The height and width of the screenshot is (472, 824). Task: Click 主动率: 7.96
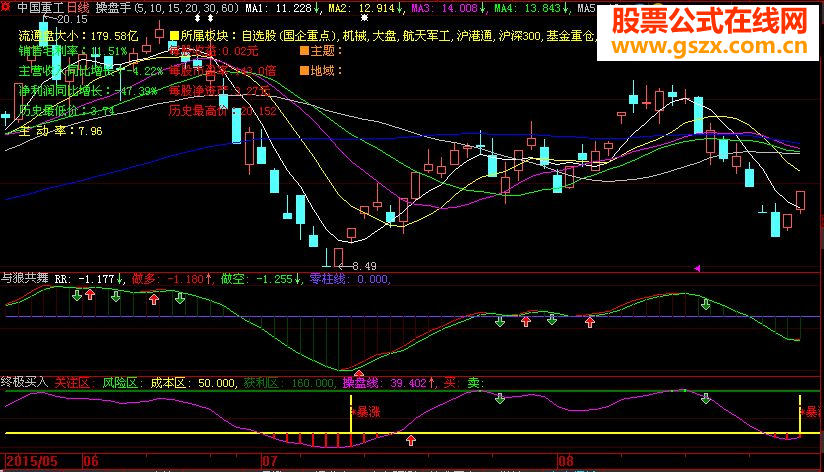click(x=60, y=131)
